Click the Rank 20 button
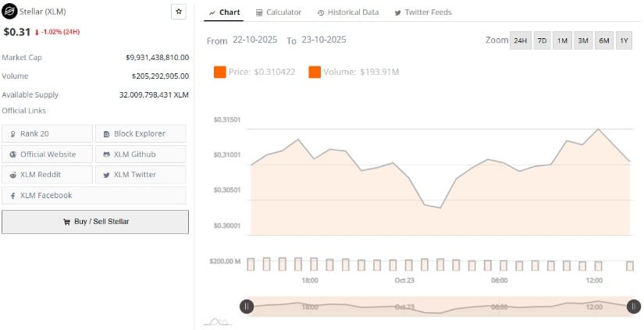 coord(47,133)
